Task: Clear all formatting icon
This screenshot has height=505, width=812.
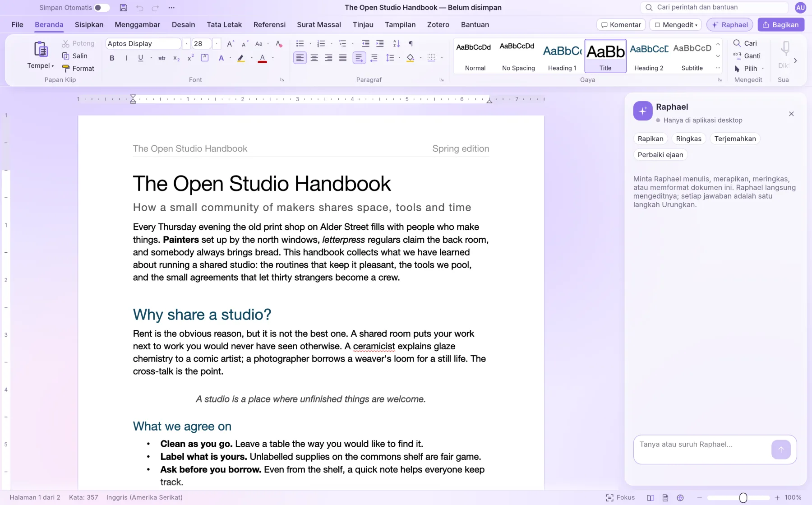Action: point(279,44)
